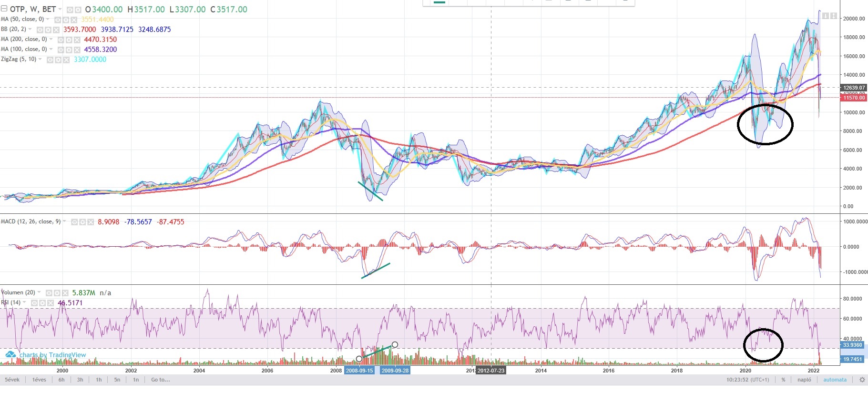
Task: Select the 3h time range
Action: [80, 380]
